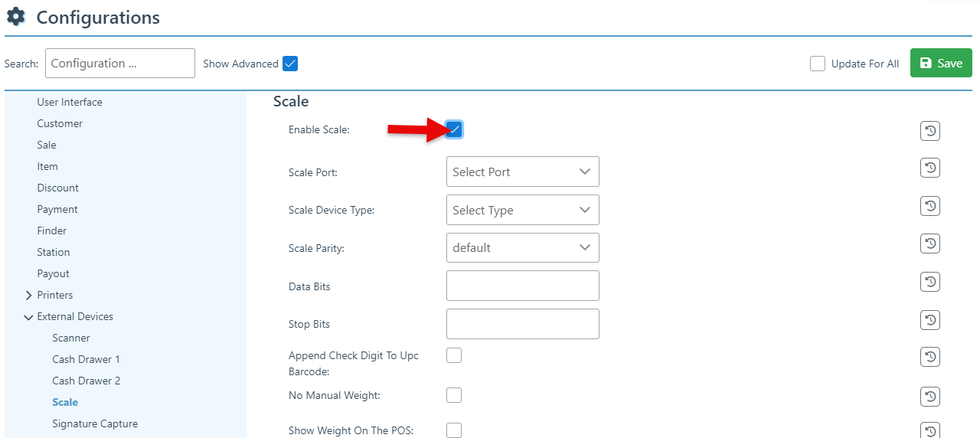Click the reset history icon for Stop Bits
This screenshot has height=438, width=980.
point(929,320)
